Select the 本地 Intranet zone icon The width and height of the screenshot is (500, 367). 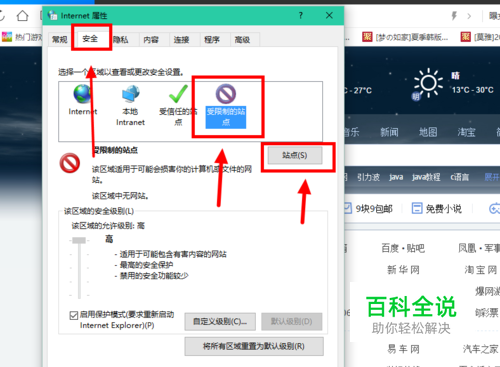131,94
